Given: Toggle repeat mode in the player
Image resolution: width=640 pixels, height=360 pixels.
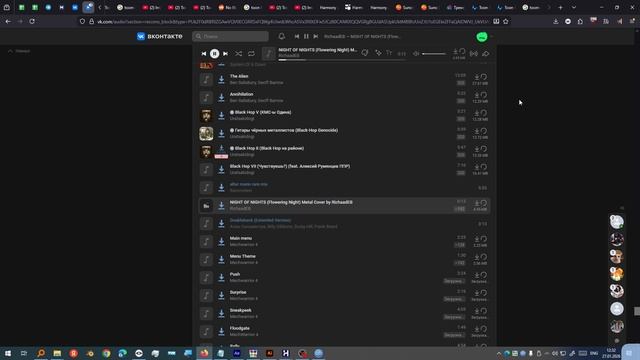Looking at the screenshot, I should [x=251, y=53].
